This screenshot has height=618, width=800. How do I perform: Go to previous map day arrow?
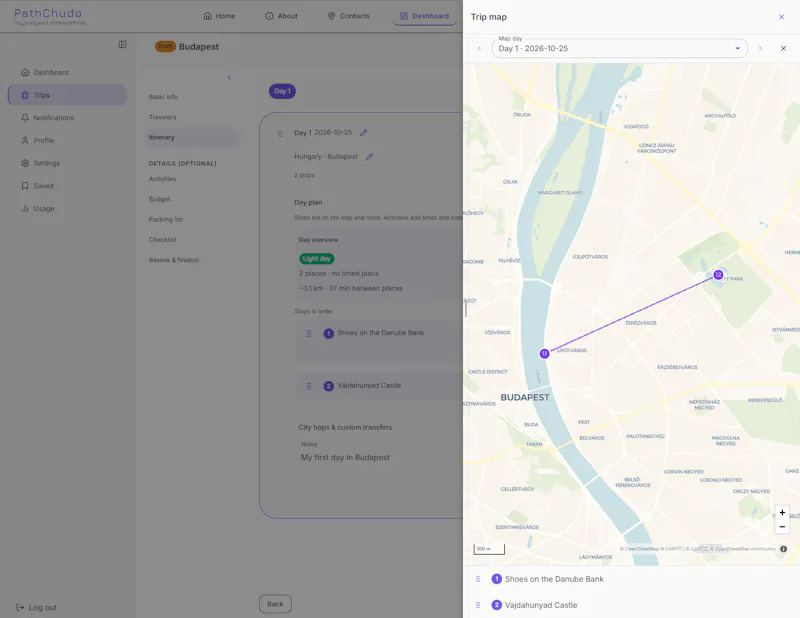click(x=480, y=48)
